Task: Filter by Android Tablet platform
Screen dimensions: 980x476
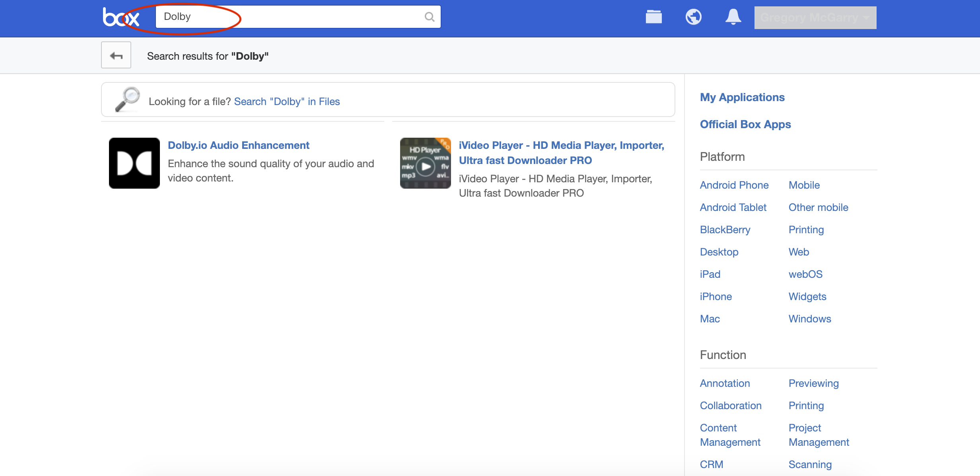Action: pos(733,207)
